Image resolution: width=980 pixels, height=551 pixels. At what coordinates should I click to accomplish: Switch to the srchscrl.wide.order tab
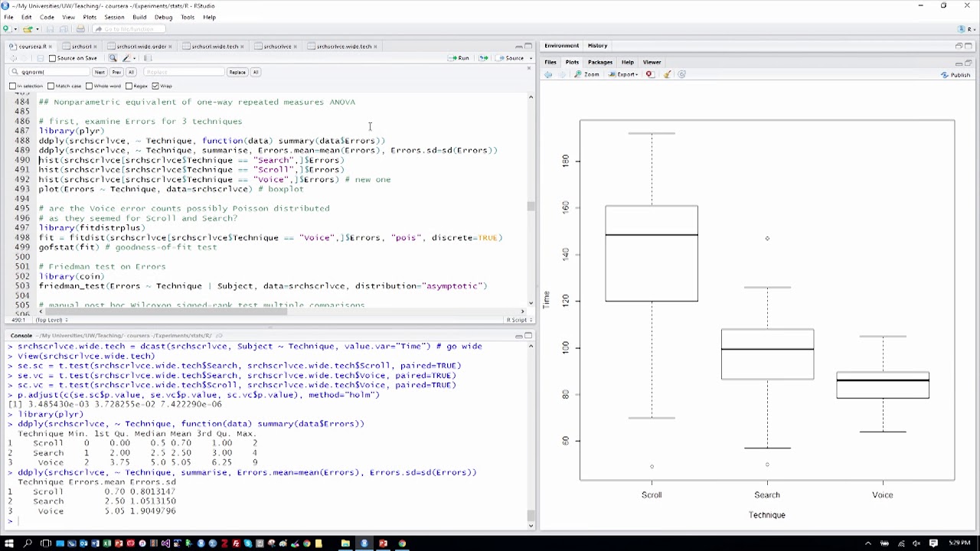141,46
